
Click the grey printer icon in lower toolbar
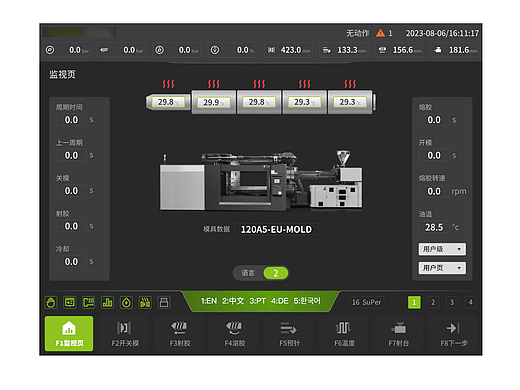(164, 302)
